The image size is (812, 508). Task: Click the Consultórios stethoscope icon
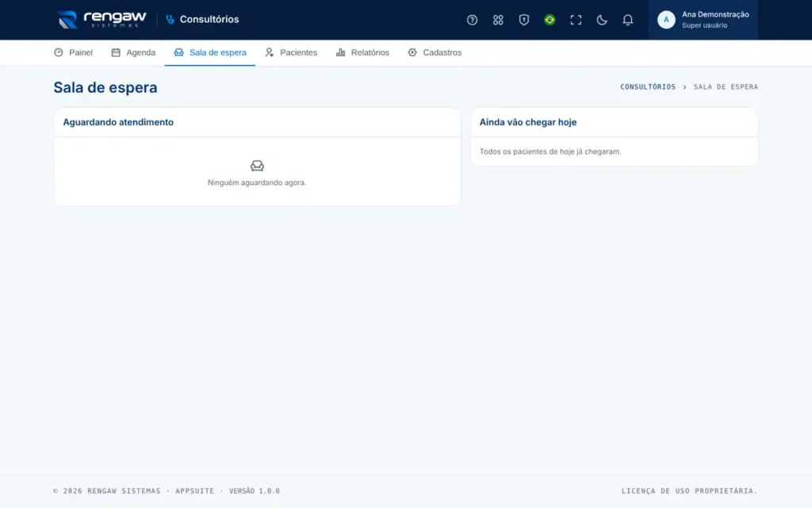(x=170, y=20)
